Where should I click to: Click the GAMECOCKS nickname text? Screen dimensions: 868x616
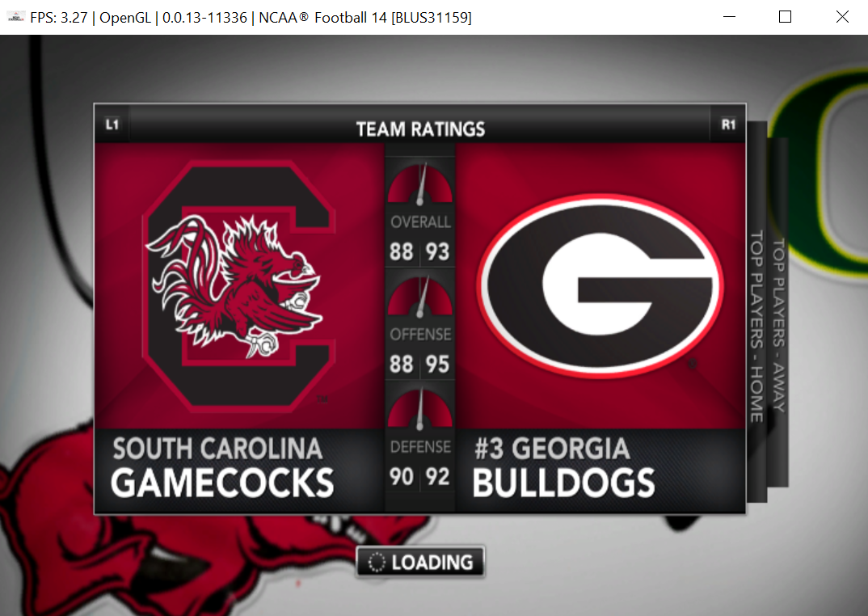[x=222, y=483]
